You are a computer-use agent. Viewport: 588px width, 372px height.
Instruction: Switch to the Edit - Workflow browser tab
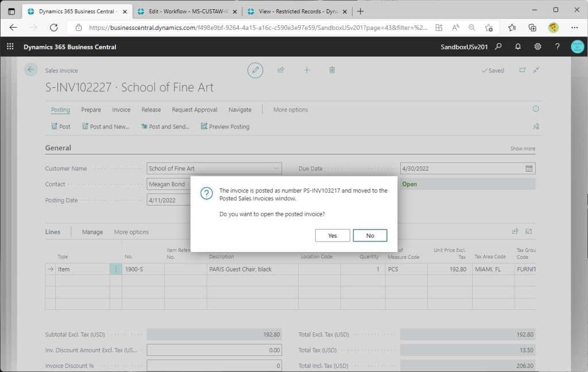[188, 11]
